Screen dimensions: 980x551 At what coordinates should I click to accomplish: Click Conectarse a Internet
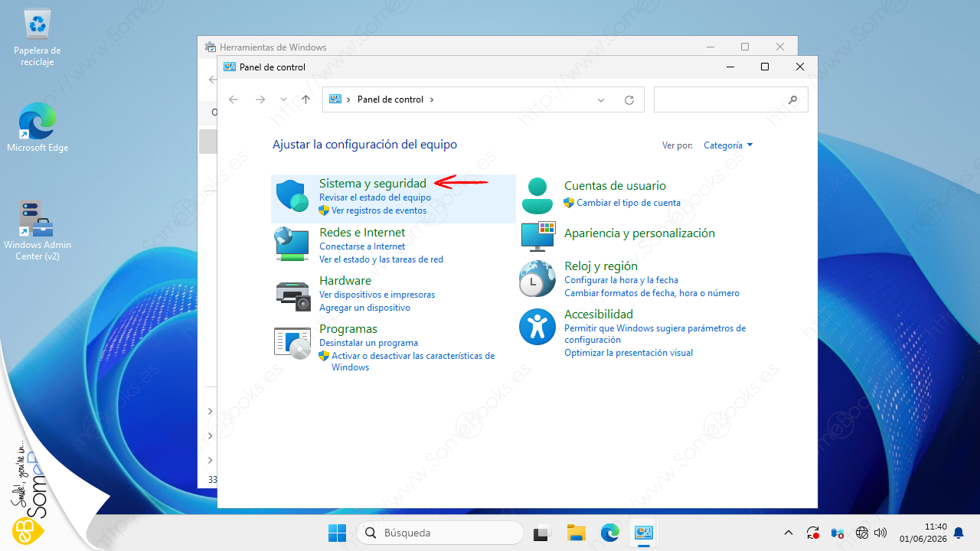click(x=362, y=246)
